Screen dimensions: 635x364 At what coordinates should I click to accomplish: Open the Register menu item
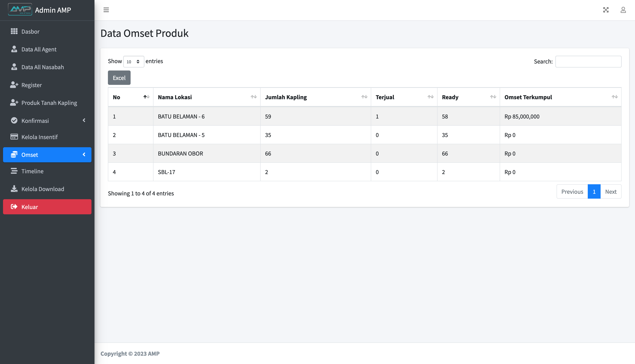pos(47,85)
